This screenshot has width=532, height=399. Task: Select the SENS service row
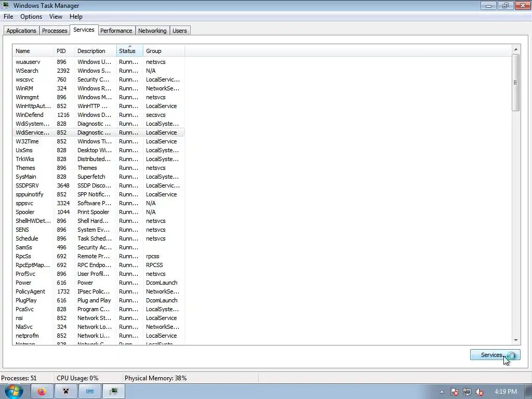(x=99, y=229)
